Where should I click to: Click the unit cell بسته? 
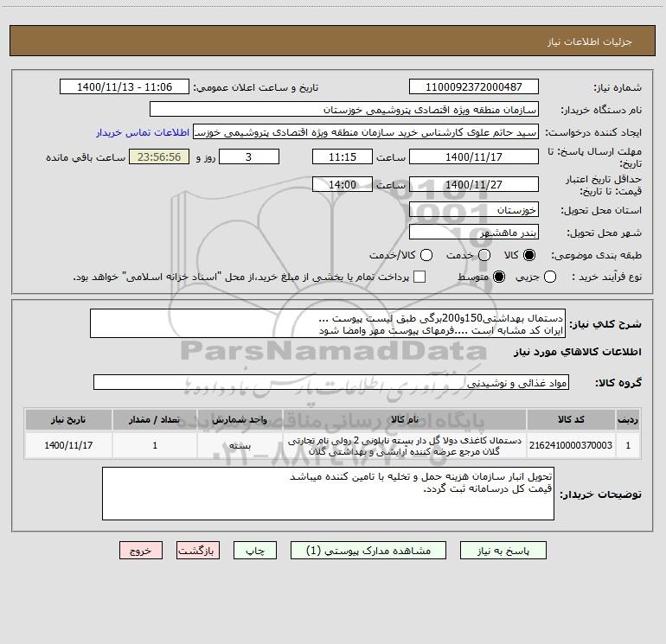pyautogui.click(x=240, y=445)
